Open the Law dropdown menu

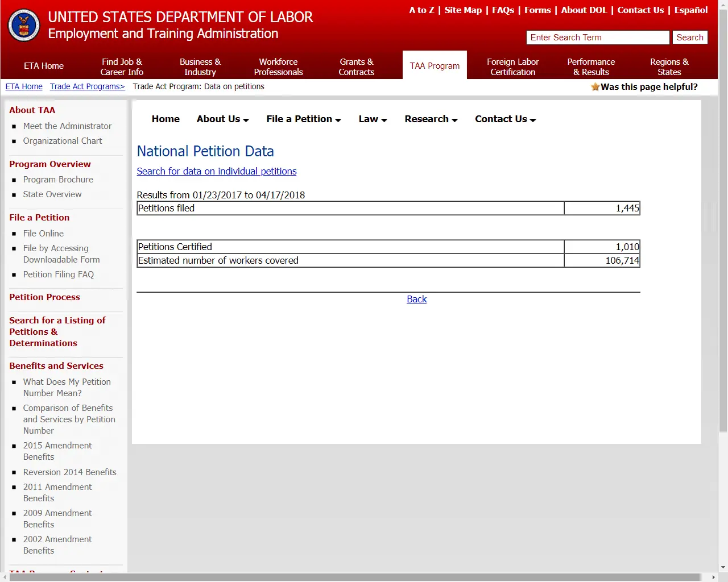[x=373, y=119]
